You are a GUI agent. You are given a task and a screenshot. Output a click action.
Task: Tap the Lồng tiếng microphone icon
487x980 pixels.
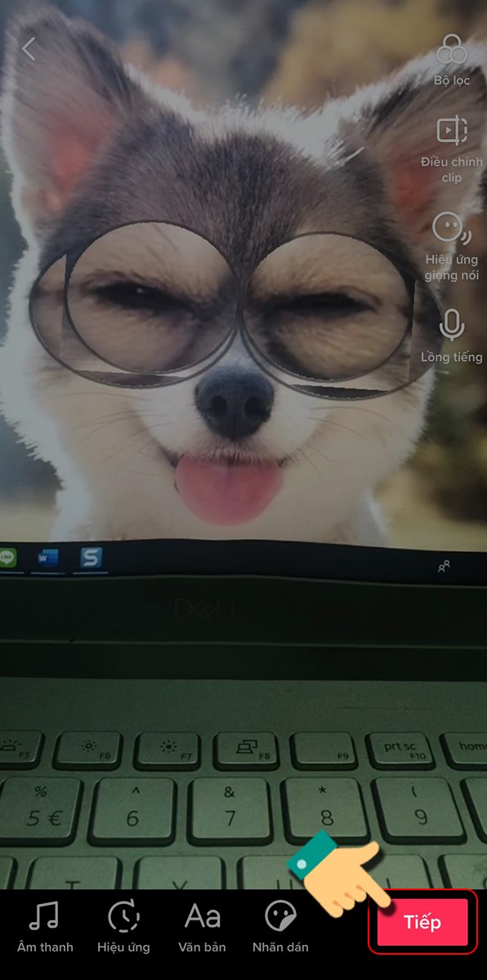click(451, 325)
